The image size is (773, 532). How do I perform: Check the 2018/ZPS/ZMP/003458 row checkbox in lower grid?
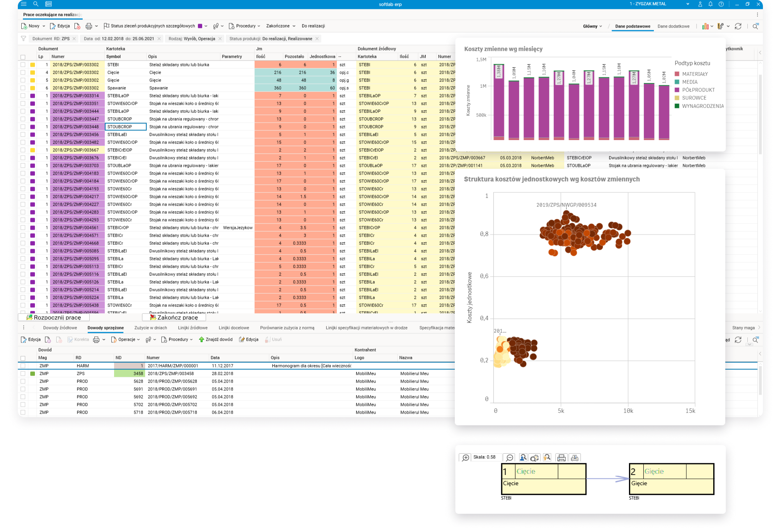coord(23,374)
